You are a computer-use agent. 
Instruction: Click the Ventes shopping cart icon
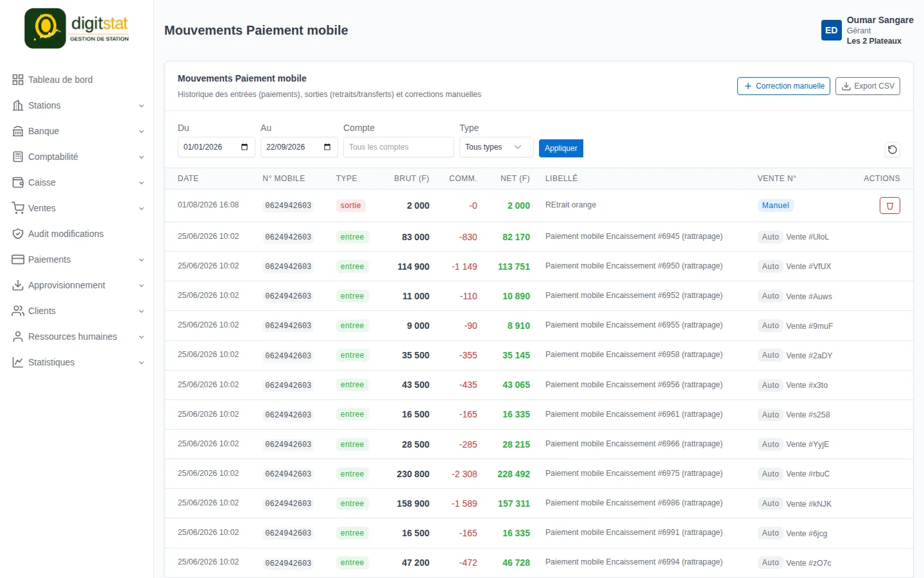pyautogui.click(x=18, y=208)
